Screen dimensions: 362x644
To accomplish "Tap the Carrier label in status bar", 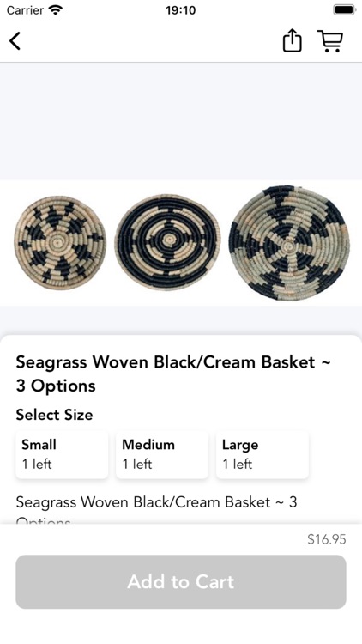I will 25,9.
